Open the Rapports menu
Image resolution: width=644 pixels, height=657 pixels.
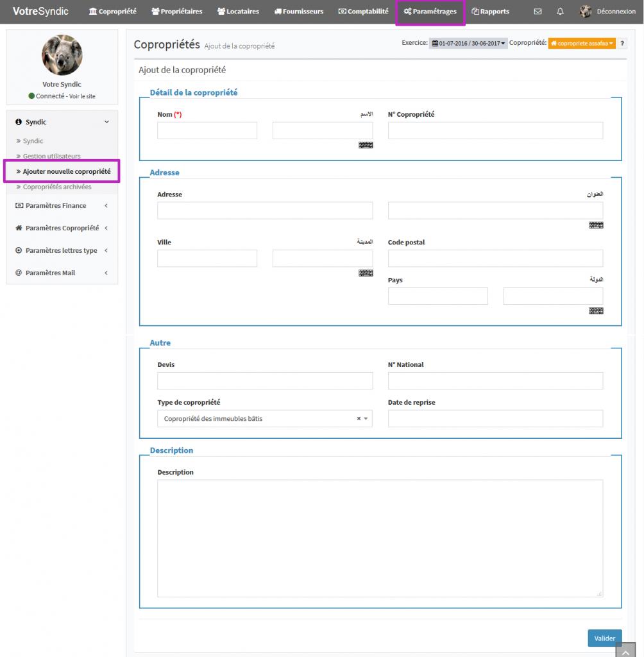[490, 12]
